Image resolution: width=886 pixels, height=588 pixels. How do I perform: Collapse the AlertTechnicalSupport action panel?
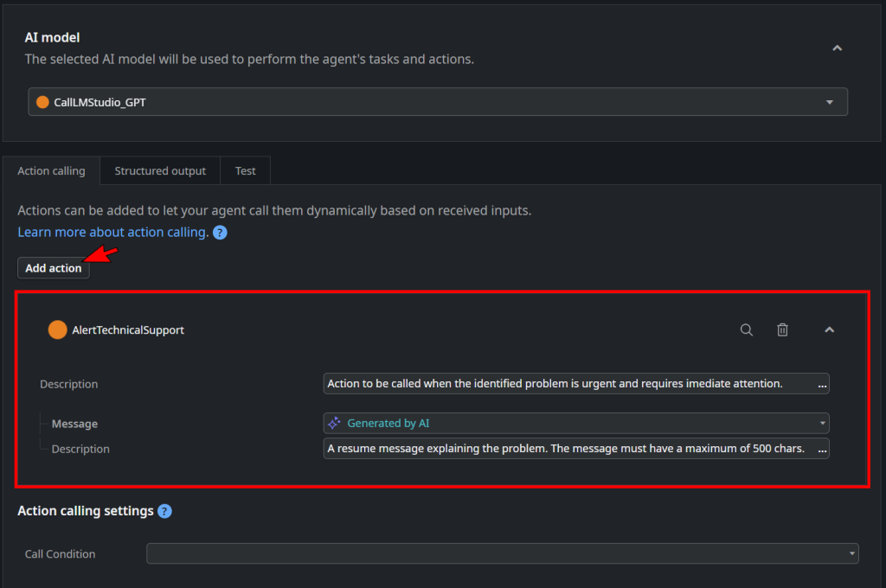click(x=829, y=329)
